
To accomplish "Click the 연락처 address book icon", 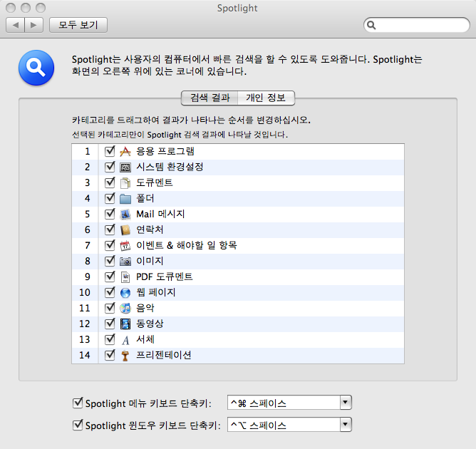I will 125,230.
